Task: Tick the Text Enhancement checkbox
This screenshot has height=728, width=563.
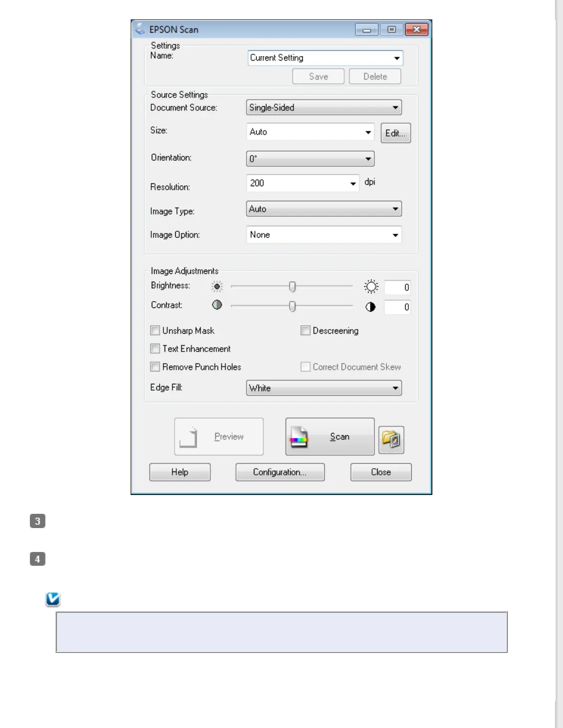Action: point(155,349)
